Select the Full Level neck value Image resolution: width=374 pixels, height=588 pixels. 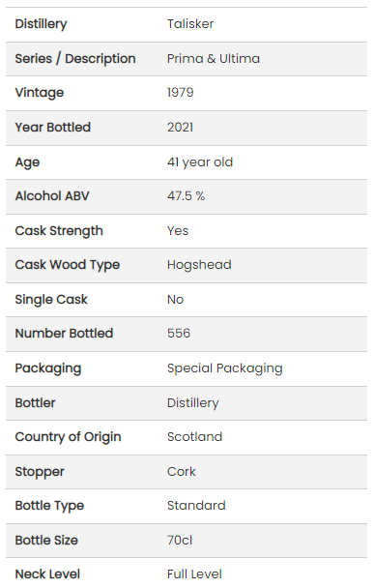(194, 574)
